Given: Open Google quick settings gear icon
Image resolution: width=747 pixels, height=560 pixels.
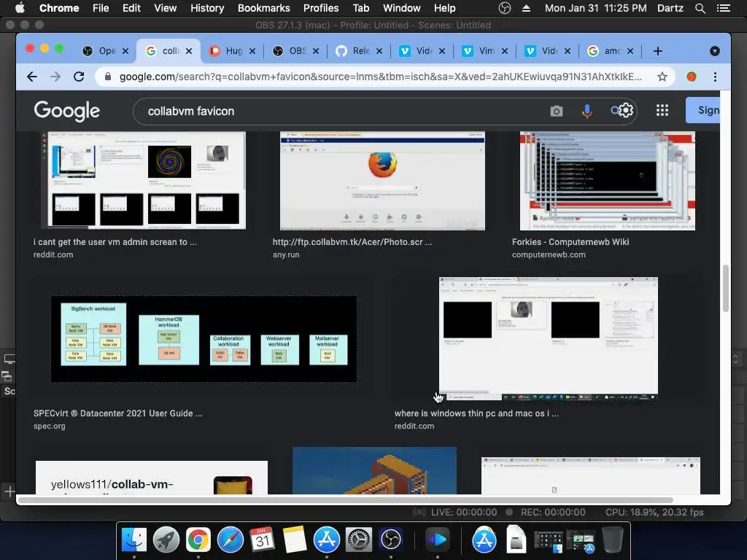Looking at the screenshot, I should tap(625, 111).
